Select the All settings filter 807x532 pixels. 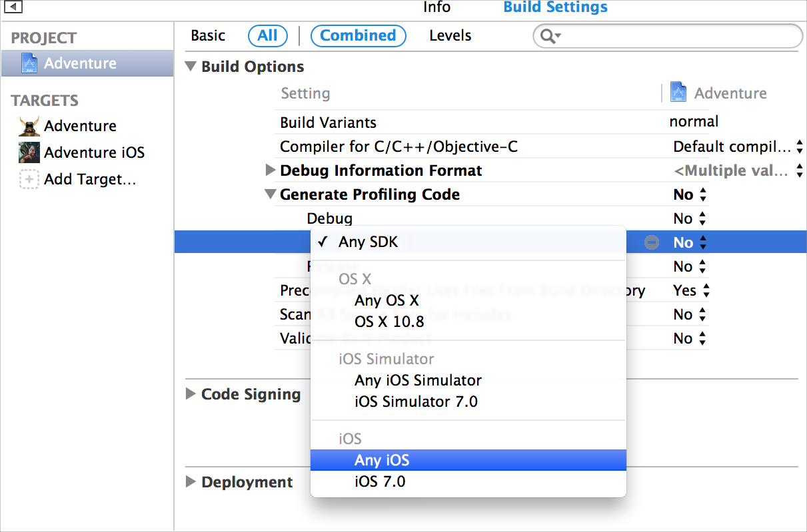click(267, 36)
